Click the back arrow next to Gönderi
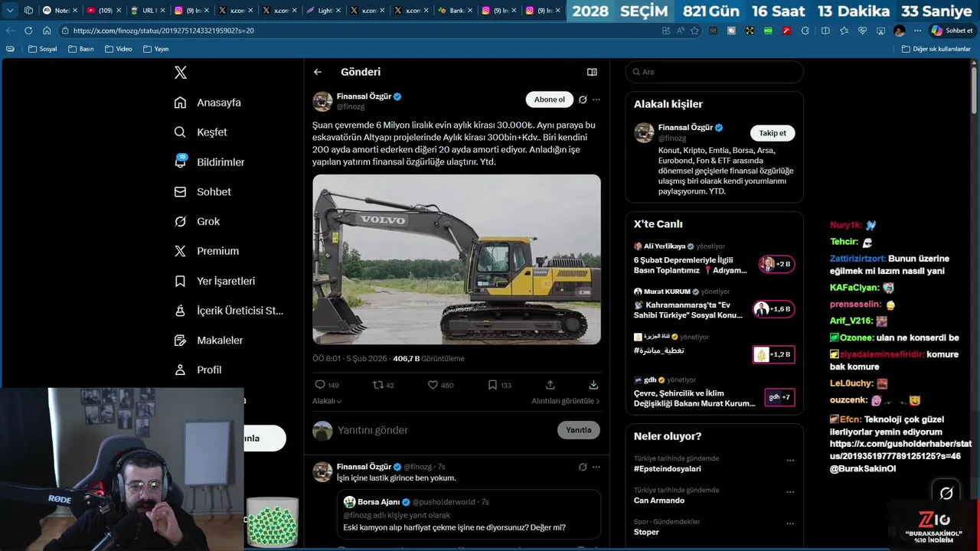Viewport: 980px width, 551px height. (x=318, y=72)
